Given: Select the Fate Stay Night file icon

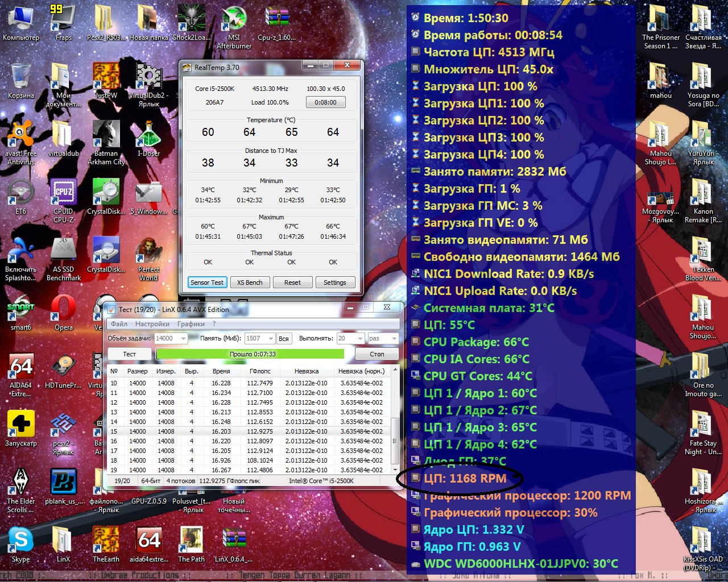Looking at the screenshot, I should pos(703,433).
